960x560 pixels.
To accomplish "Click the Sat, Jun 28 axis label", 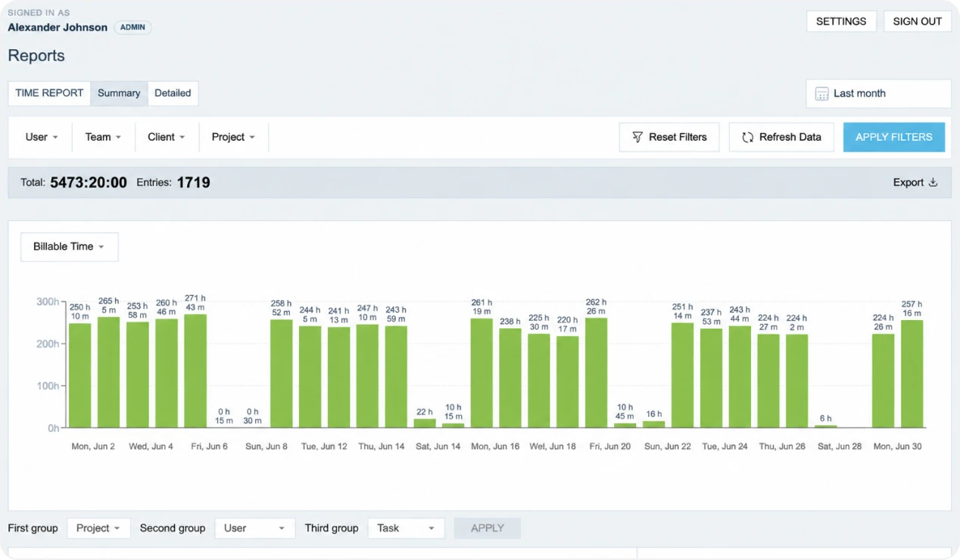I will pyautogui.click(x=840, y=446).
